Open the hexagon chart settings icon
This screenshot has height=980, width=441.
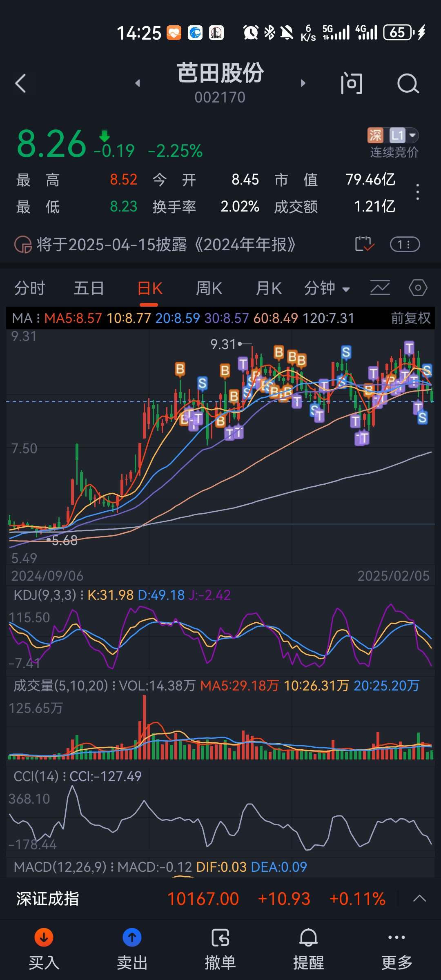pos(418,288)
